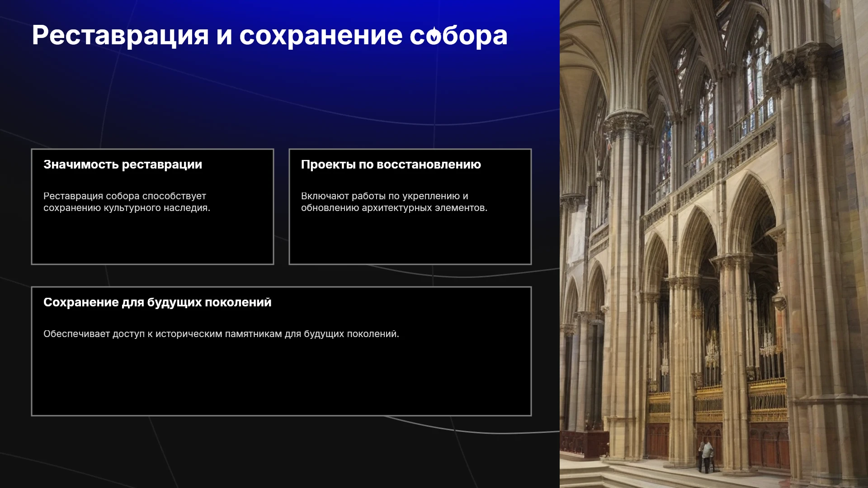The width and height of the screenshot is (868, 488).
Task: Select the heading "Проекты по восстановлению"
Action: pos(391,164)
